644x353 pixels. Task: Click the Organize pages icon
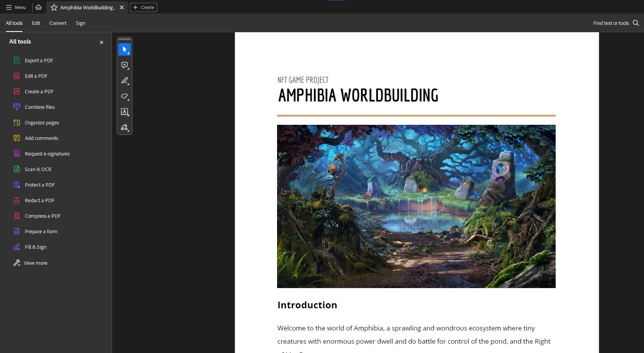tap(17, 122)
